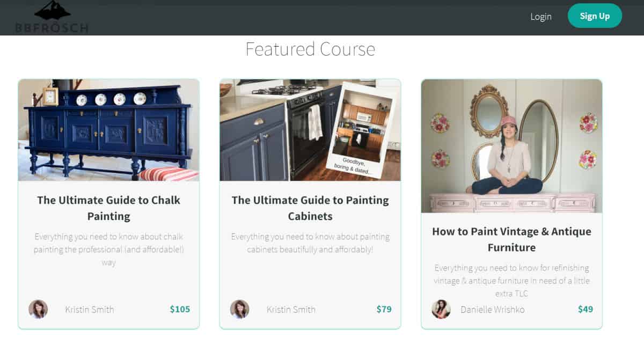Click Kristin Smith avatar on chalk painting card
The image size is (644, 353).
click(x=38, y=310)
